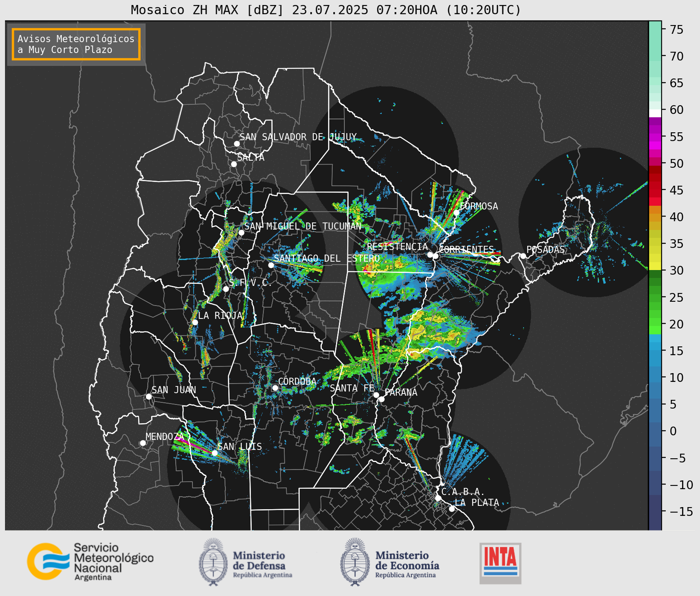
Task: Click the 0 tick label on the scale
Action: pyautogui.click(x=673, y=431)
